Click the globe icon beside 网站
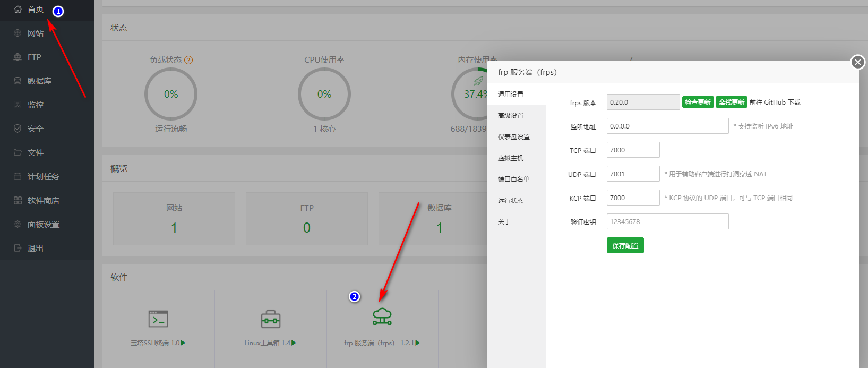This screenshot has width=868, height=368. click(18, 33)
